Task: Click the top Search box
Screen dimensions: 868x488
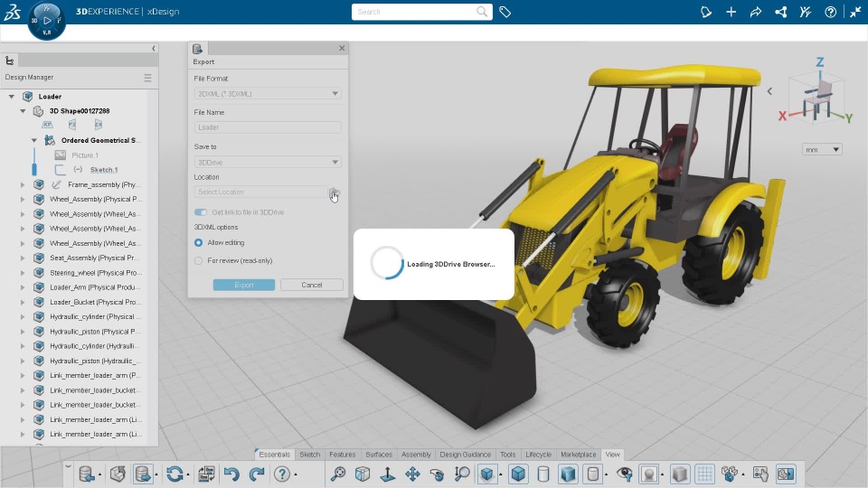Action: [x=422, y=12]
